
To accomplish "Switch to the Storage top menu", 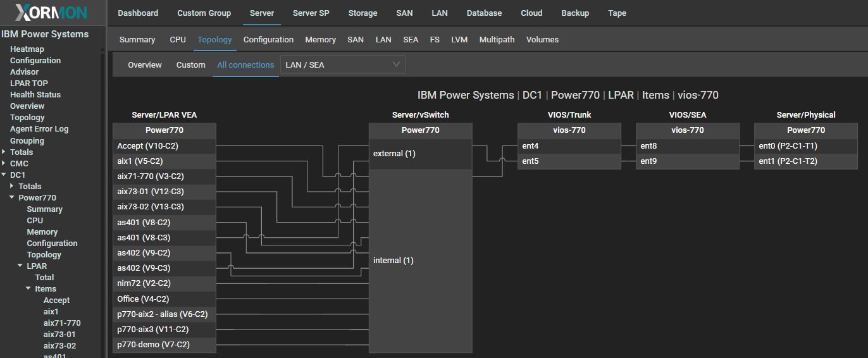I will [363, 13].
